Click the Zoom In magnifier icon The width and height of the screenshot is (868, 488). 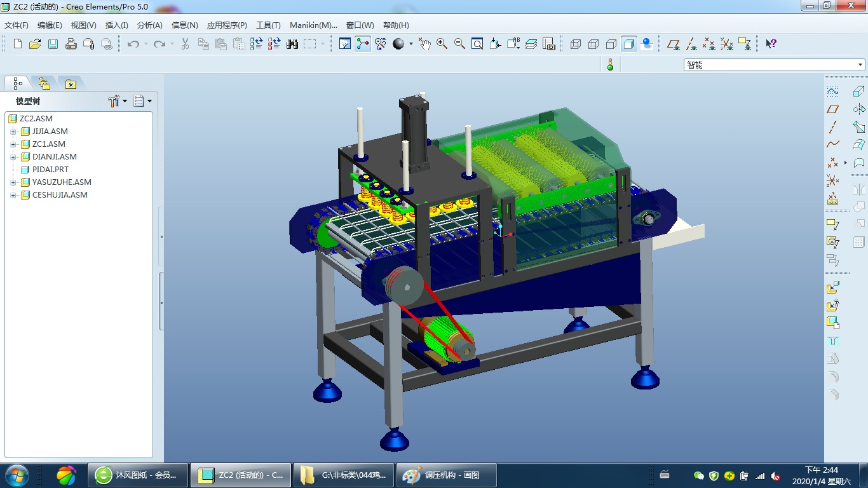(x=442, y=44)
